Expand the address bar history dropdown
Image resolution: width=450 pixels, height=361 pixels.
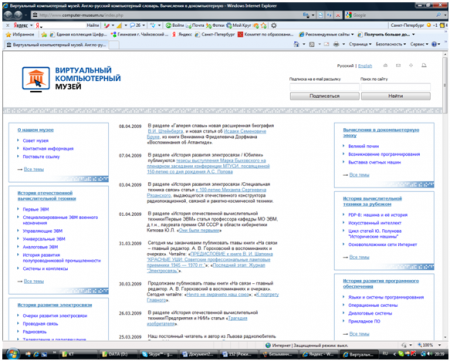point(313,15)
